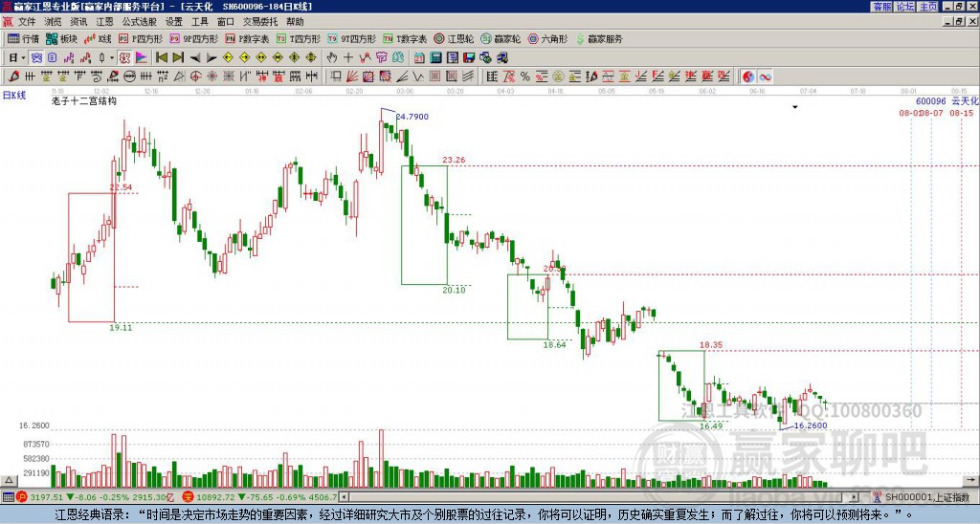Click the up-triangle button near volume panel

pyautogui.click(x=8, y=480)
